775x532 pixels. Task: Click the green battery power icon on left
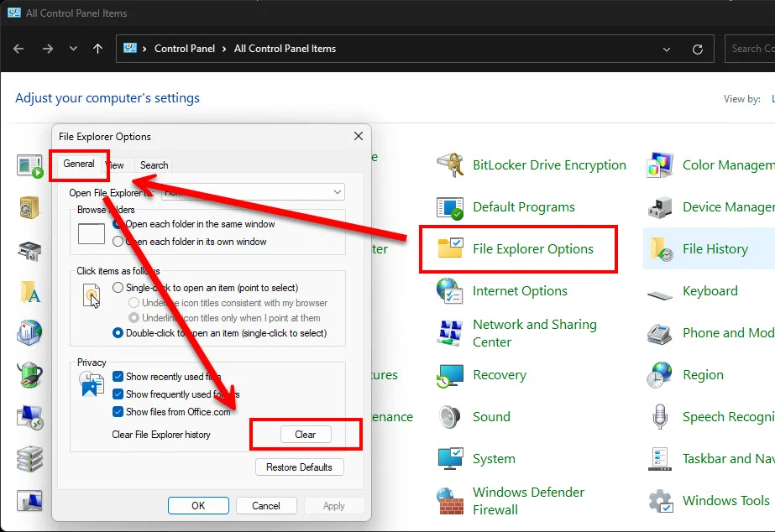(29, 374)
